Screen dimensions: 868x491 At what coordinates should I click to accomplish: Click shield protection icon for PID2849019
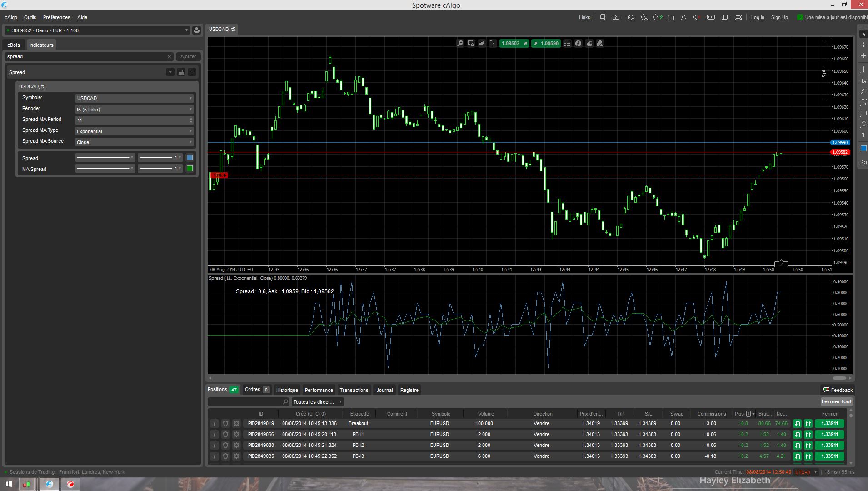click(225, 423)
